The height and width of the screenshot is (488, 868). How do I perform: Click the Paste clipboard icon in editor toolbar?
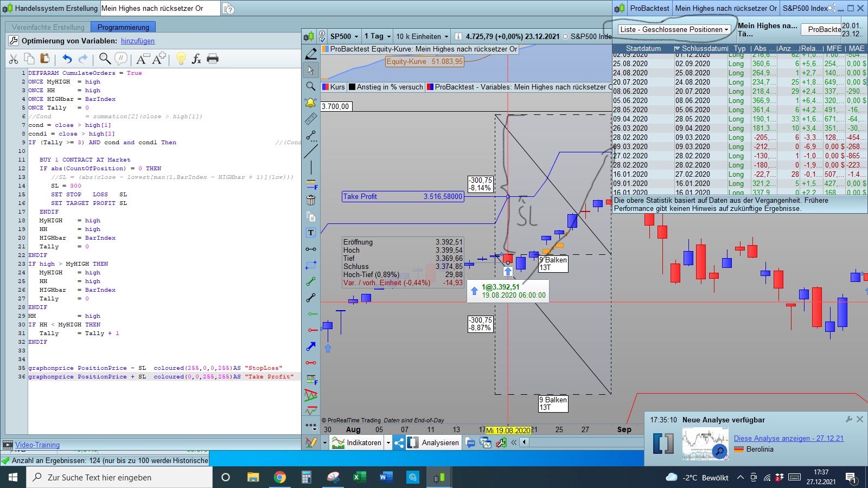tap(45, 59)
